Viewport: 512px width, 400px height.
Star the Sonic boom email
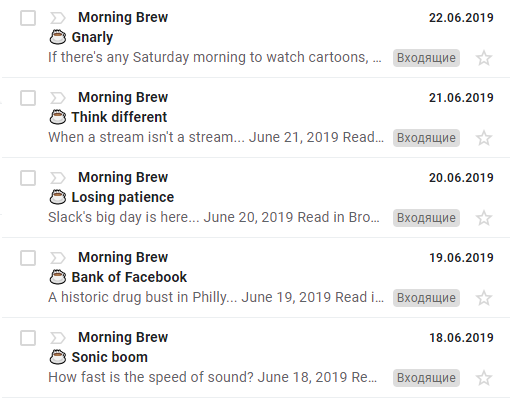pos(484,378)
